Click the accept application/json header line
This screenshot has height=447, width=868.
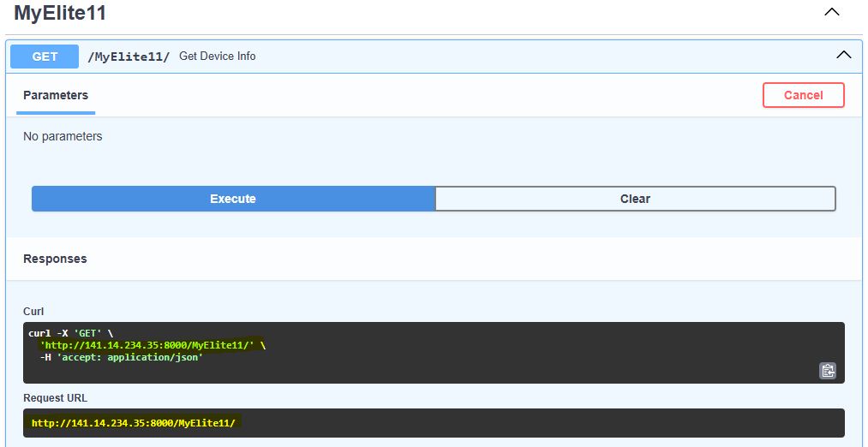point(121,357)
